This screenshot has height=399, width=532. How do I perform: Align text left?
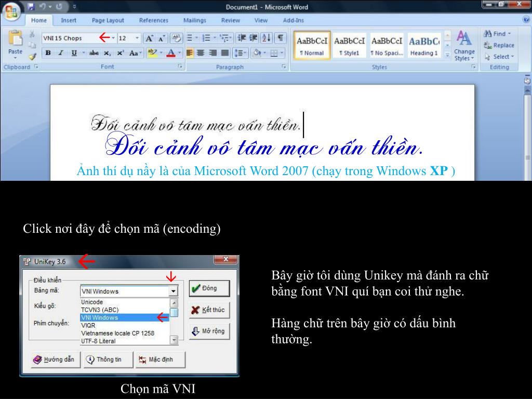pos(190,53)
